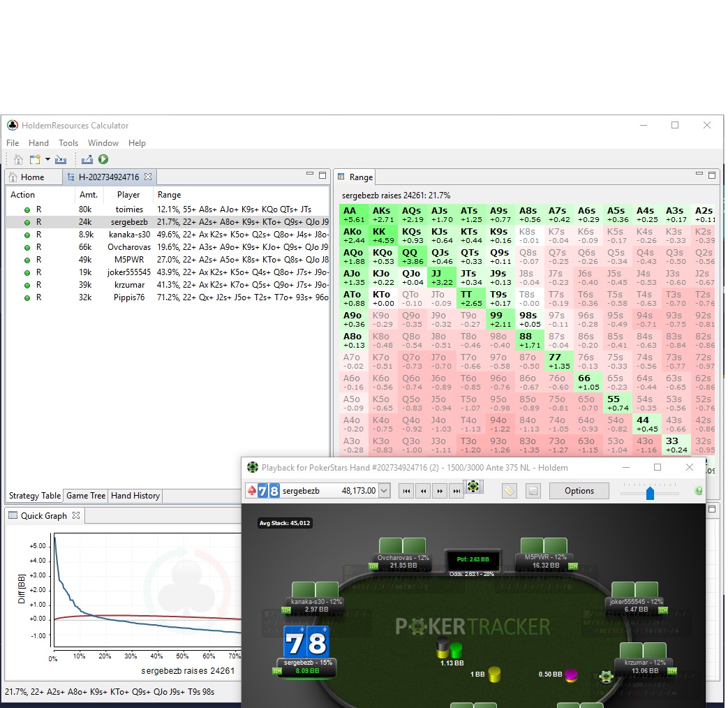
Task: Switch to Hand History bottom tab
Action: 135,496
